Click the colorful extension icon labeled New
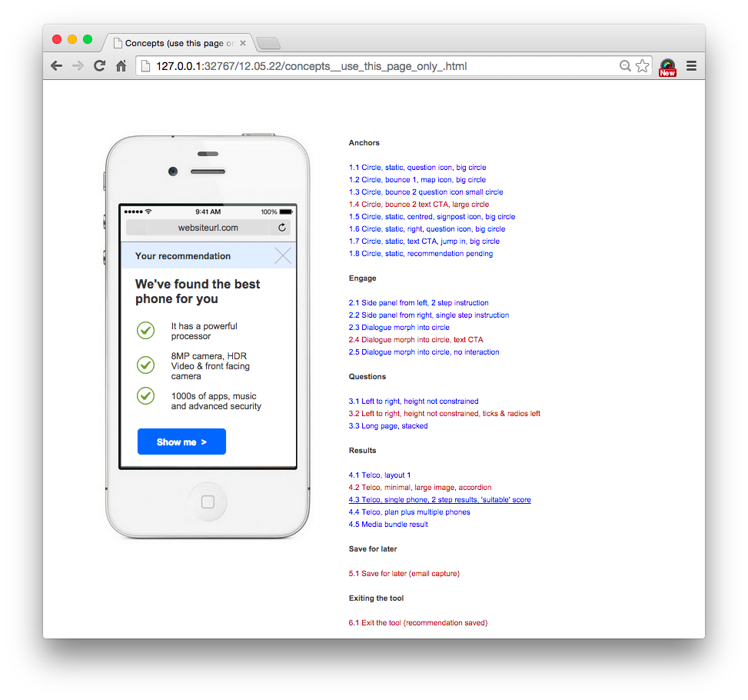 coord(667,68)
